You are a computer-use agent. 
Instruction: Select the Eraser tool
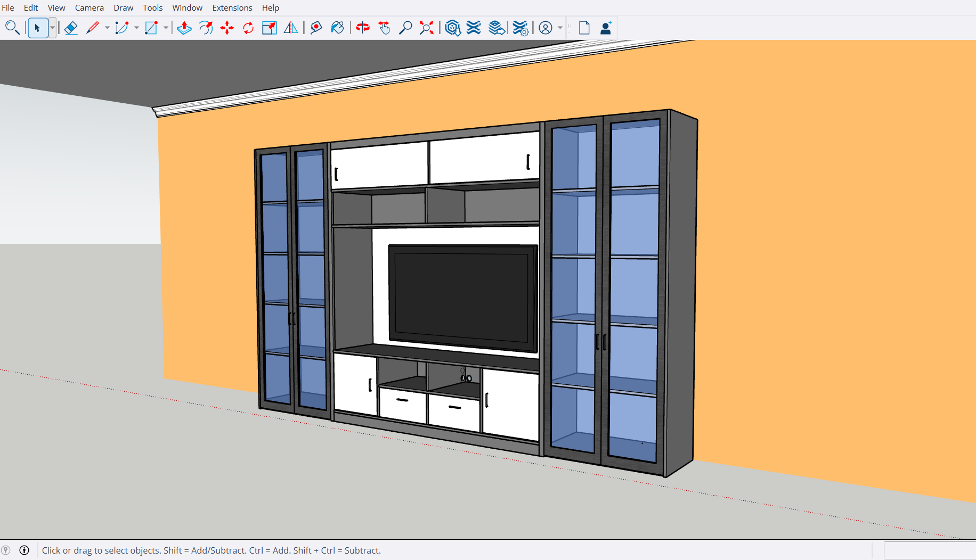click(x=71, y=28)
